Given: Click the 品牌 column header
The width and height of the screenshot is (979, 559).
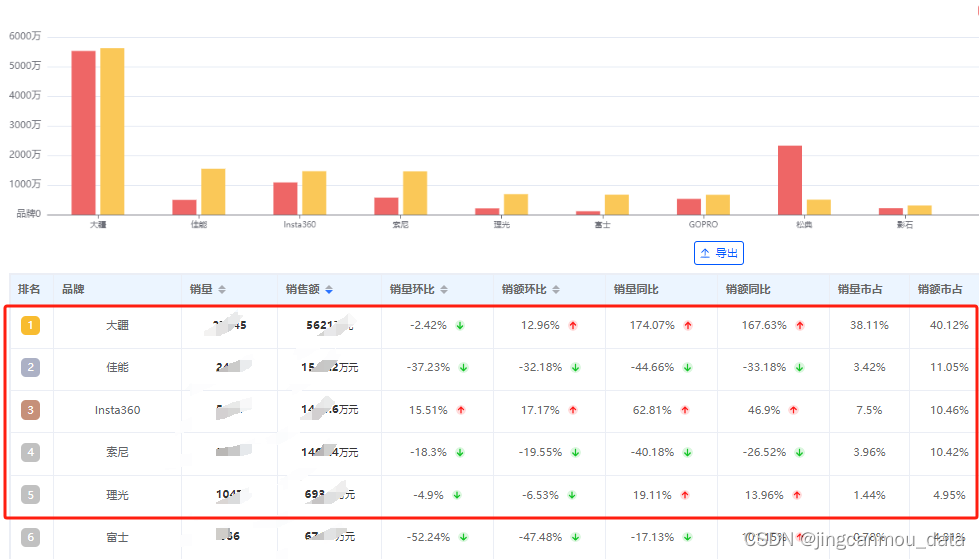Looking at the screenshot, I should pos(73,289).
